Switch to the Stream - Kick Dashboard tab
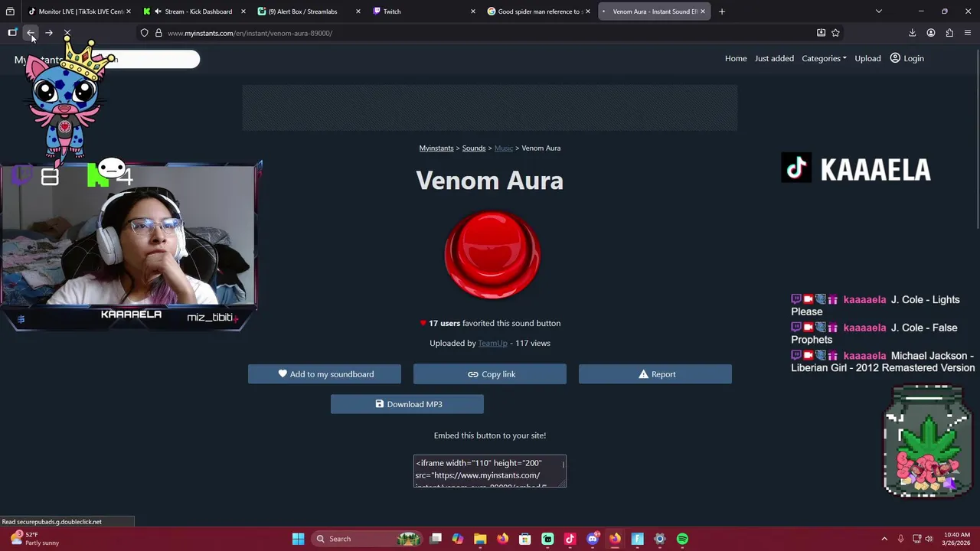The image size is (980, 551). click(x=193, y=11)
